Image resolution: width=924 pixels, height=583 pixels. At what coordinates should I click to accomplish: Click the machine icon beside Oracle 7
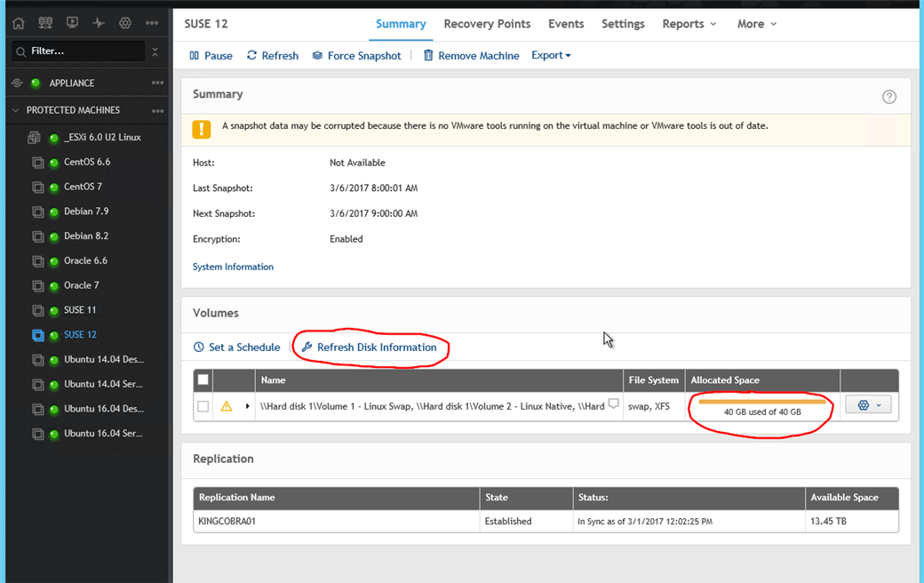pos(37,286)
